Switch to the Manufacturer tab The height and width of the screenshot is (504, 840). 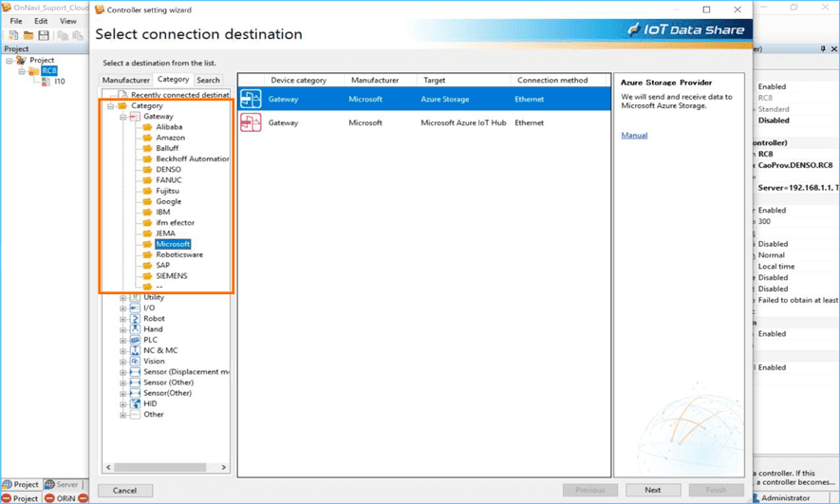(x=126, y=80)
